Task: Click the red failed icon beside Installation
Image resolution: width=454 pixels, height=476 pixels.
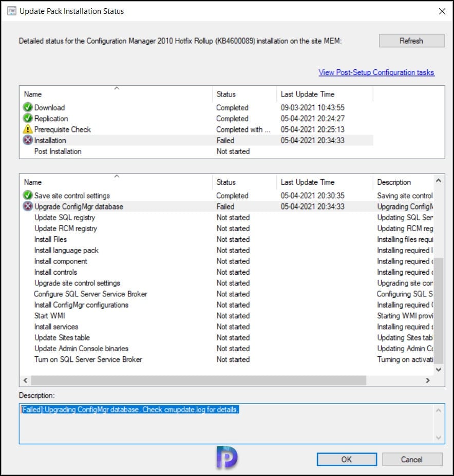Action: 28,140
